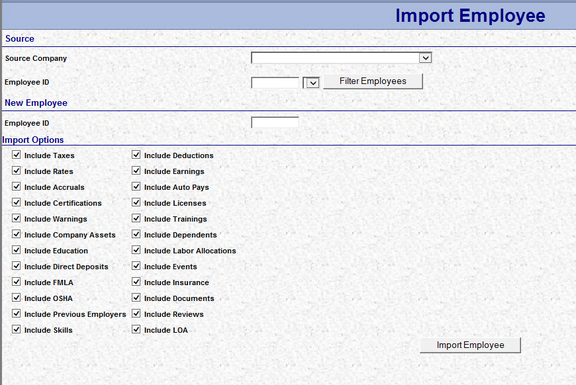This screenshot has height=385, width=576.
Task: Disable Include Auto Pays
Action: 136,186
